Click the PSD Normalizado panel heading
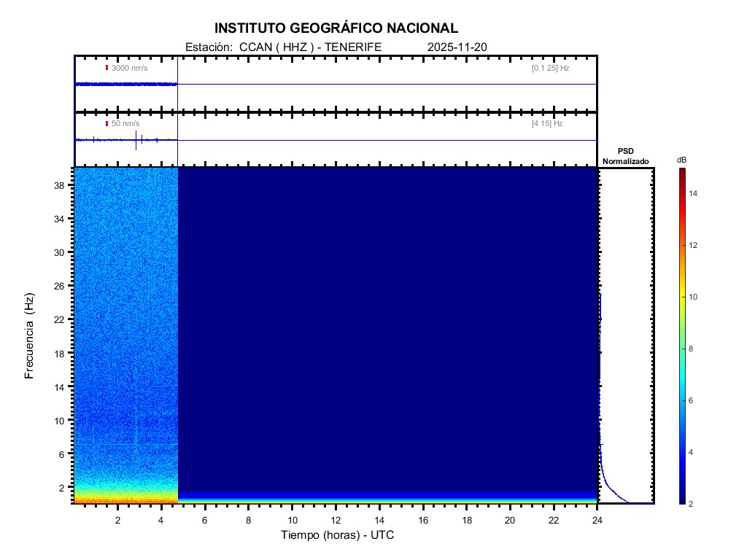 pyautogui.click(x=625, y=155)
